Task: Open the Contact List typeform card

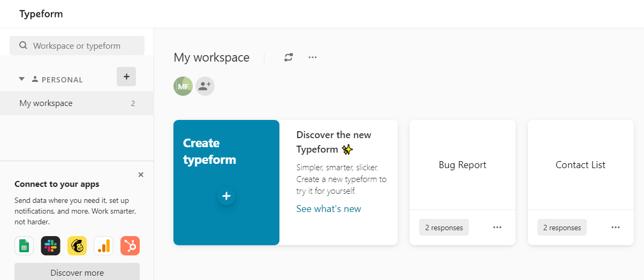Action: (581, 165)
